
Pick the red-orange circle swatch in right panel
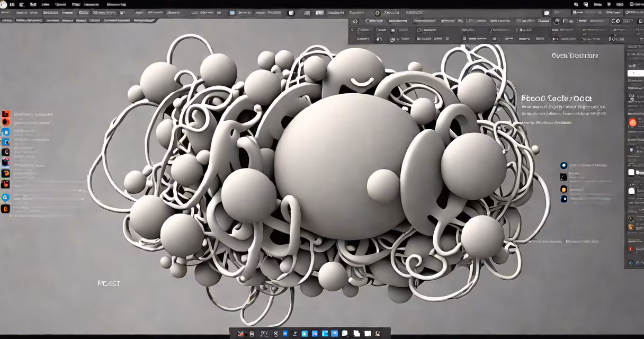632,123
